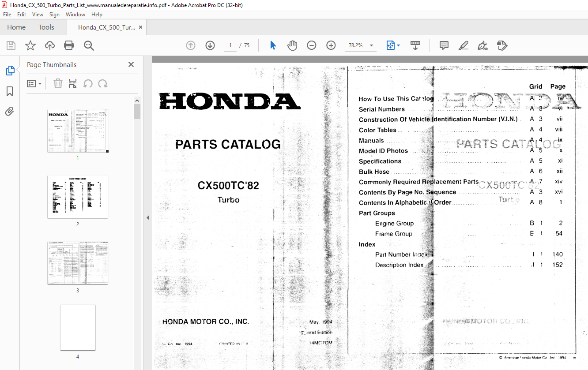Select the Honda_CX_500_Tur... document tab
This screenshot has height=370, width=588.
point(106,27)
